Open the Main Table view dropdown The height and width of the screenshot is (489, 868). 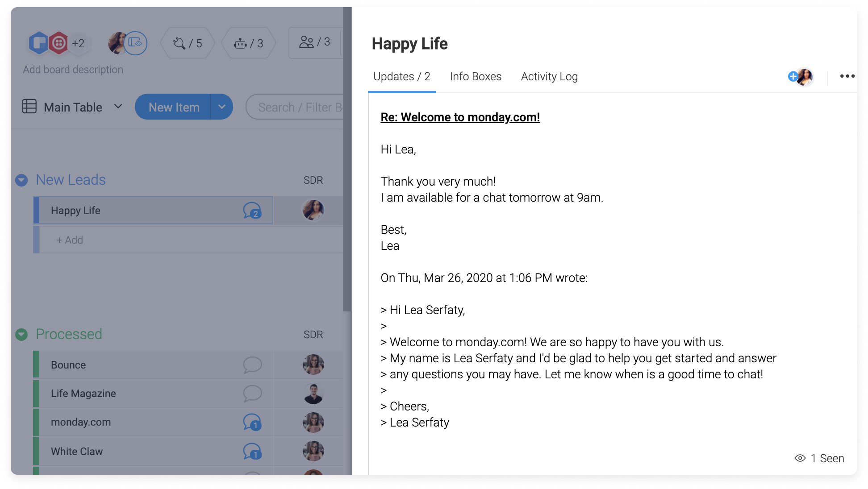point(118,106)
